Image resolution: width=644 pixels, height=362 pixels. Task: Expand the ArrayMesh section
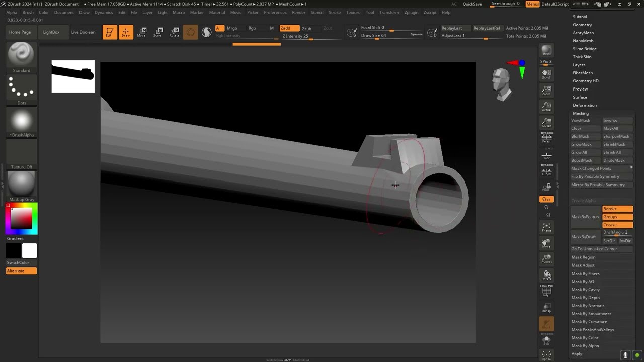583,33
